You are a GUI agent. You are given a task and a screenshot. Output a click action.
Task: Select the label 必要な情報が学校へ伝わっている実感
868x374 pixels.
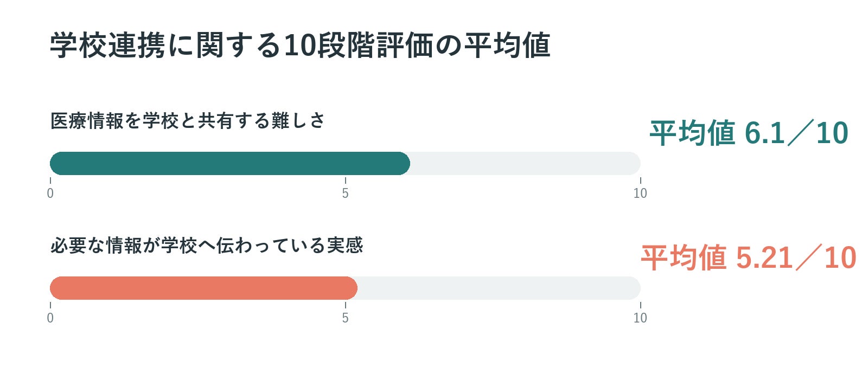coord(207,245)
